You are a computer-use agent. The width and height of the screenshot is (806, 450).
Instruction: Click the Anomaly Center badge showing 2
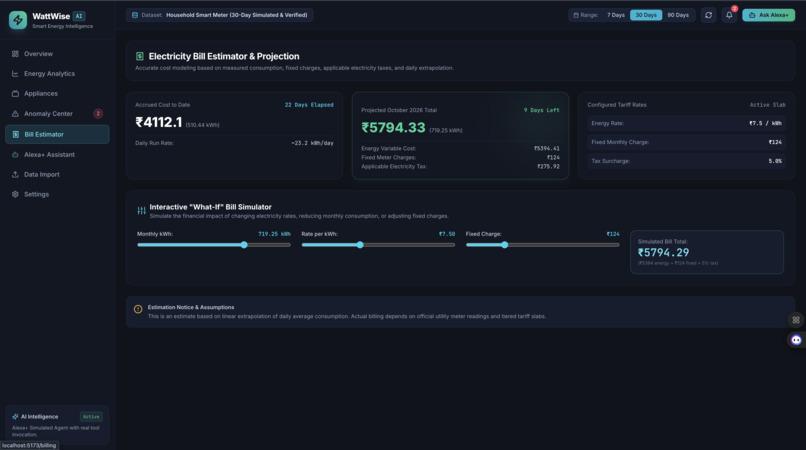coord(98,114)
